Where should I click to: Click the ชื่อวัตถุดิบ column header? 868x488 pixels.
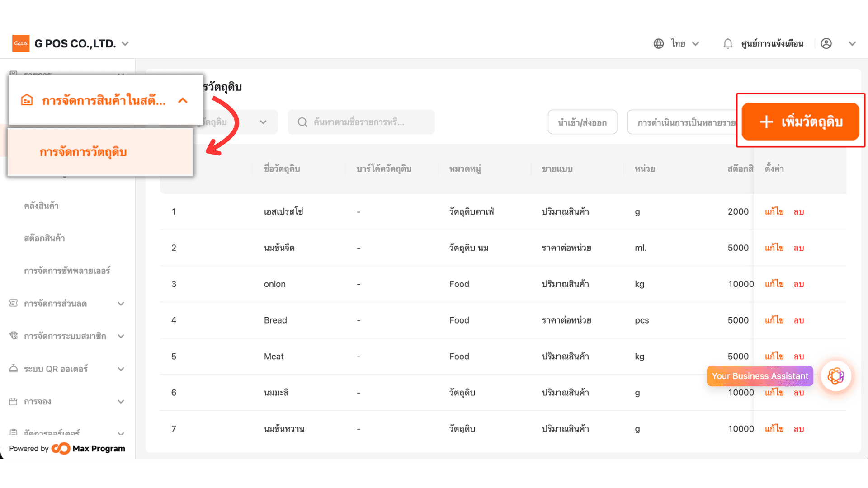[x=282, y=169]
